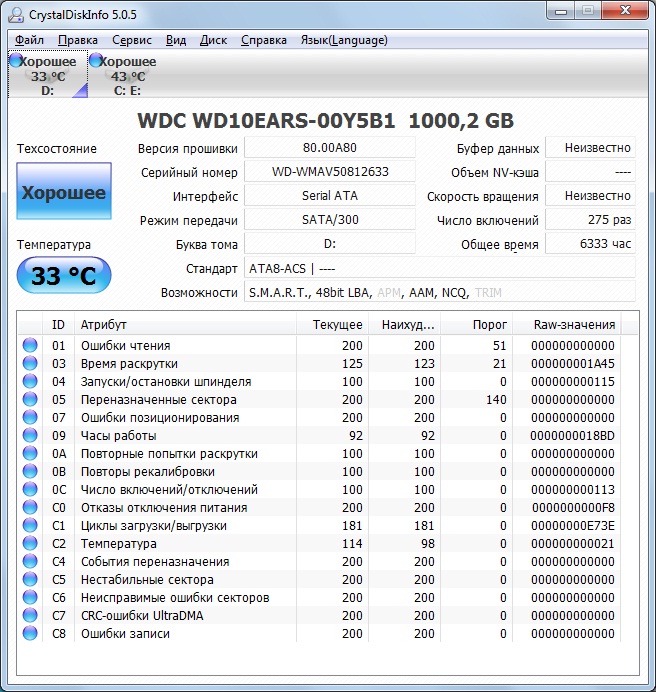Click blue orb next to Температура attribute
This screenshot has width=656, height=692.
(x=30, y=544)
